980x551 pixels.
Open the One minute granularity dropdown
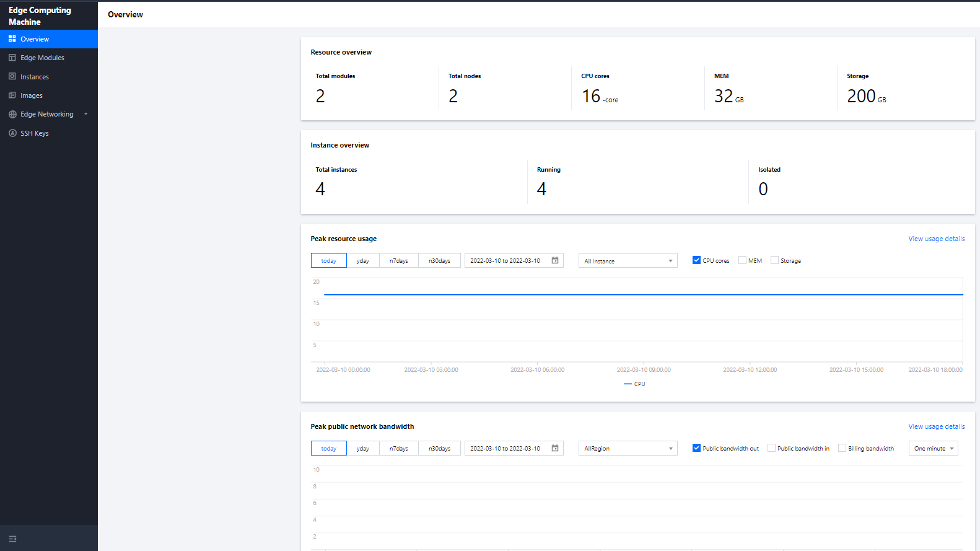tap(933, 449)
